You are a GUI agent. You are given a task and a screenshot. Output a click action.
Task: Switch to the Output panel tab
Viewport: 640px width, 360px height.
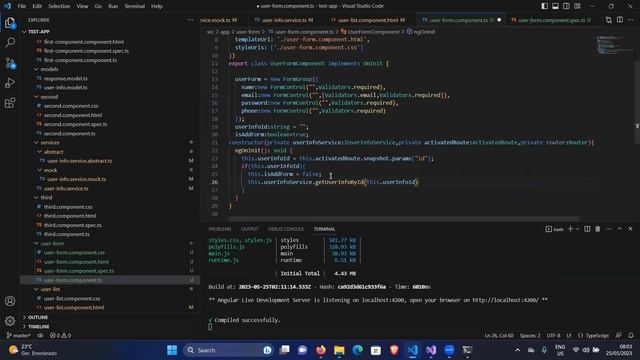pos(249,229)
